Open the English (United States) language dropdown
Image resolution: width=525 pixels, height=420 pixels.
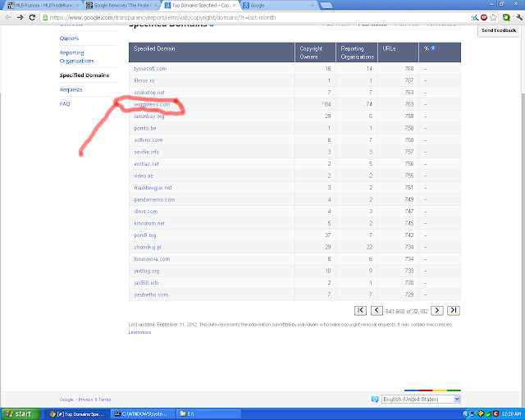pyautogui.click(x=421, y=399)
